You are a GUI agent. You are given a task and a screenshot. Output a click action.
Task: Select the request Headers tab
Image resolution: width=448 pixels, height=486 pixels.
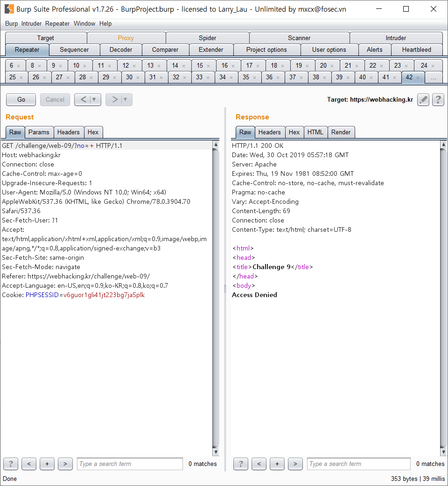pyautogui.click(x=68, y=132)
